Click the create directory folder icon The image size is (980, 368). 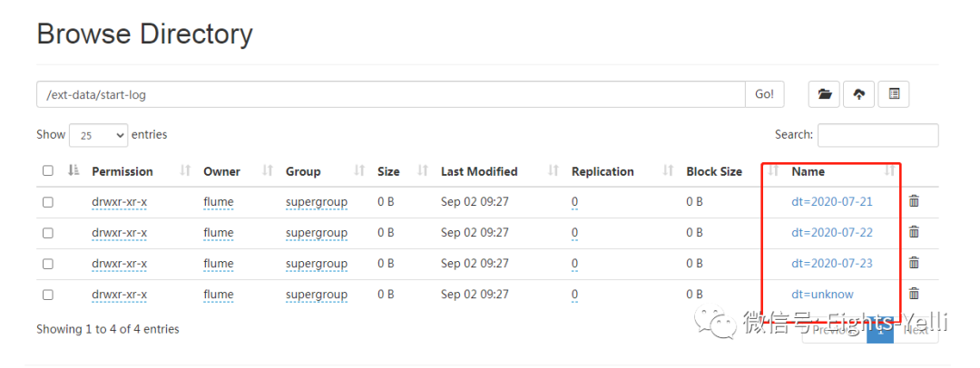click(x=824, y=94)
